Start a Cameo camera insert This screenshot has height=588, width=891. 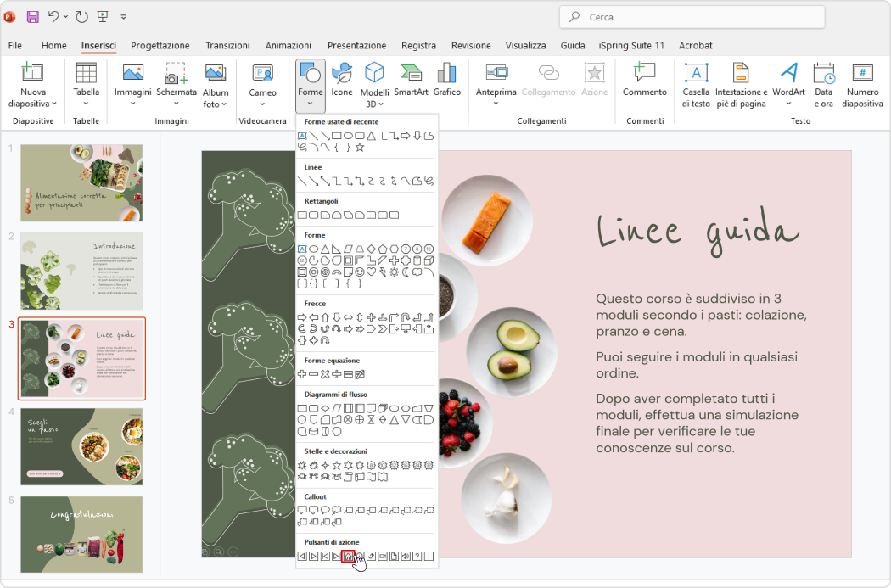(262, 81)
